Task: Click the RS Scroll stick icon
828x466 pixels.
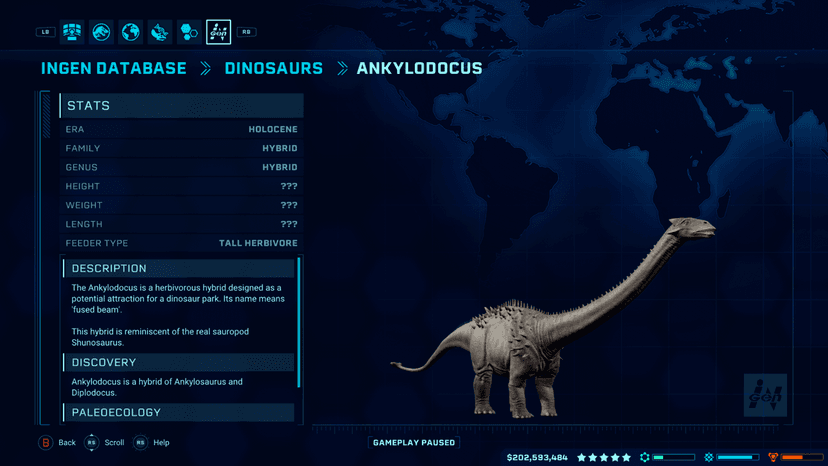Action: point(91,443)
